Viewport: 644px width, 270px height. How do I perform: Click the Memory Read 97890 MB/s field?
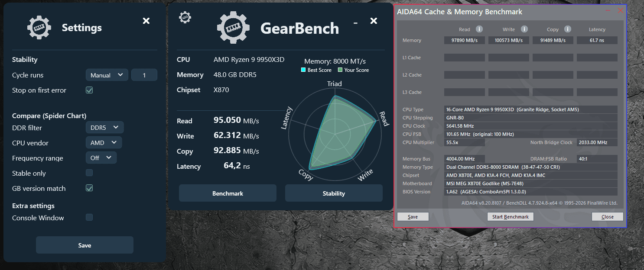point(465,40)
